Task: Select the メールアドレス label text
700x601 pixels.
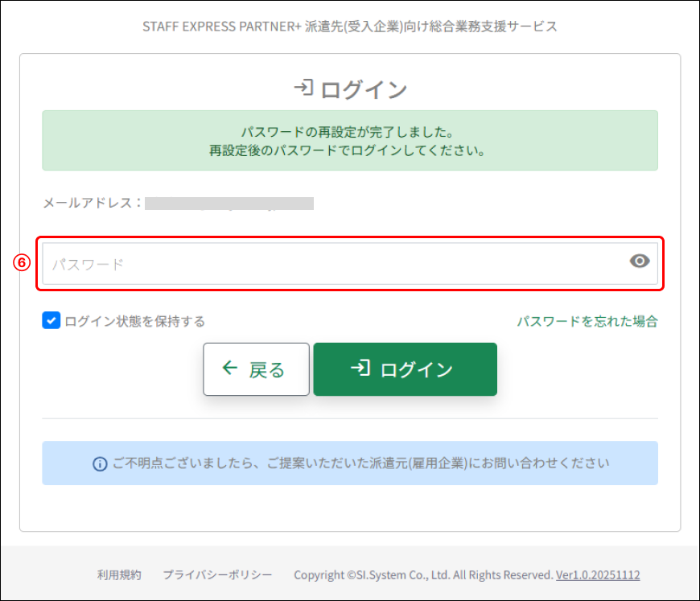Action: 92,204
